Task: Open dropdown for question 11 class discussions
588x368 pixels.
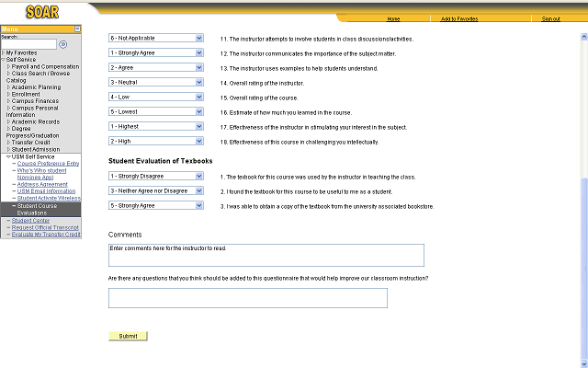Action: coord(156,38)
